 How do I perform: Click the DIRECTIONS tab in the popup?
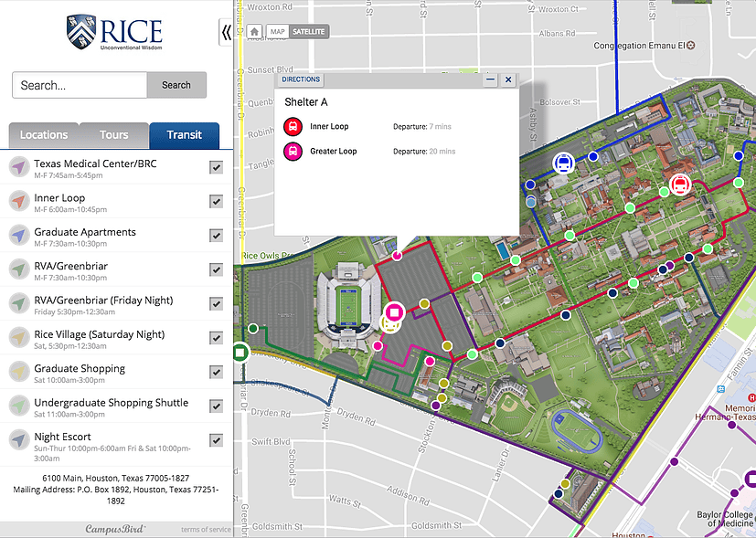coord(301,79)
